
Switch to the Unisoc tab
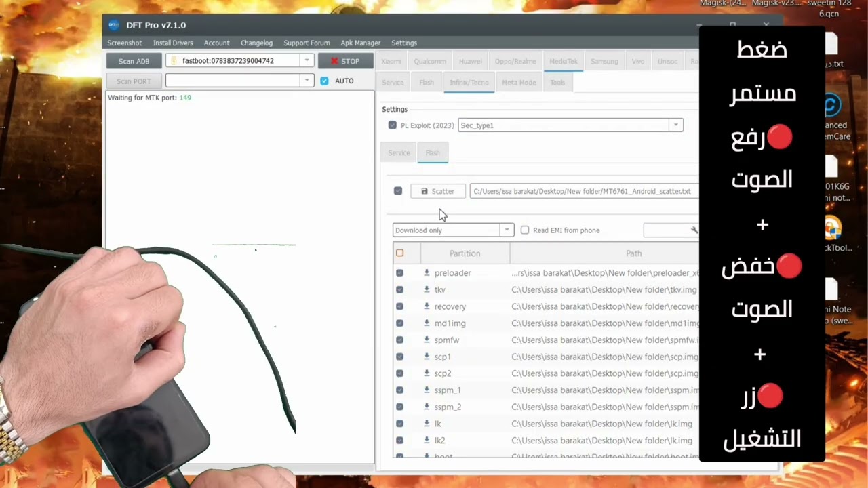coord(667,61)
